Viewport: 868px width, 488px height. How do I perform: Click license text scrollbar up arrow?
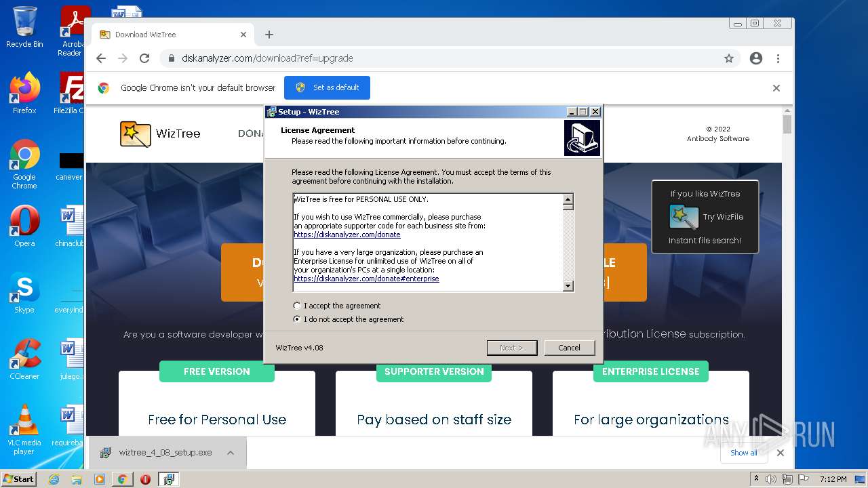coord(568,199)
